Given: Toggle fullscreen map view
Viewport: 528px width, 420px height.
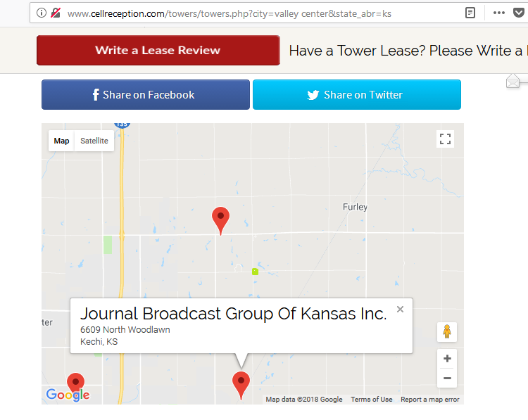Looking at the screenshot, I should [x=445, y=139].
